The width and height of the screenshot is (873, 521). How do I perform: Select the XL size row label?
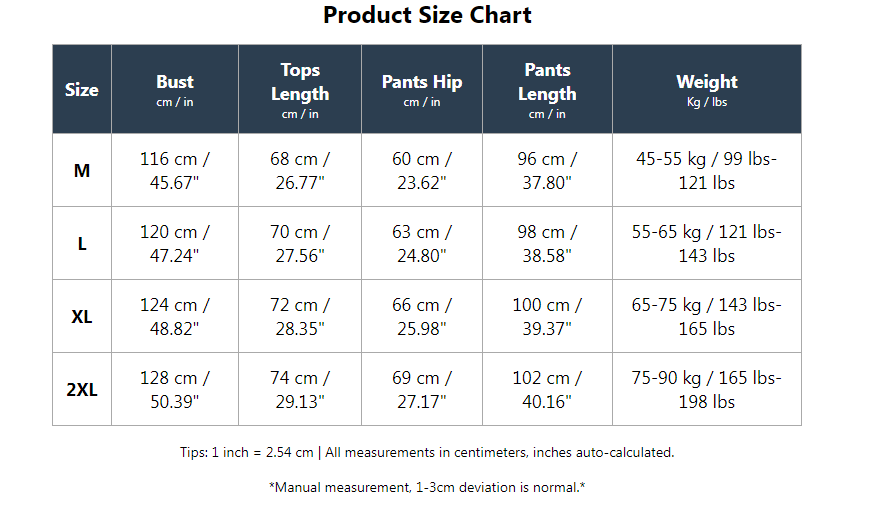[82, 316]
